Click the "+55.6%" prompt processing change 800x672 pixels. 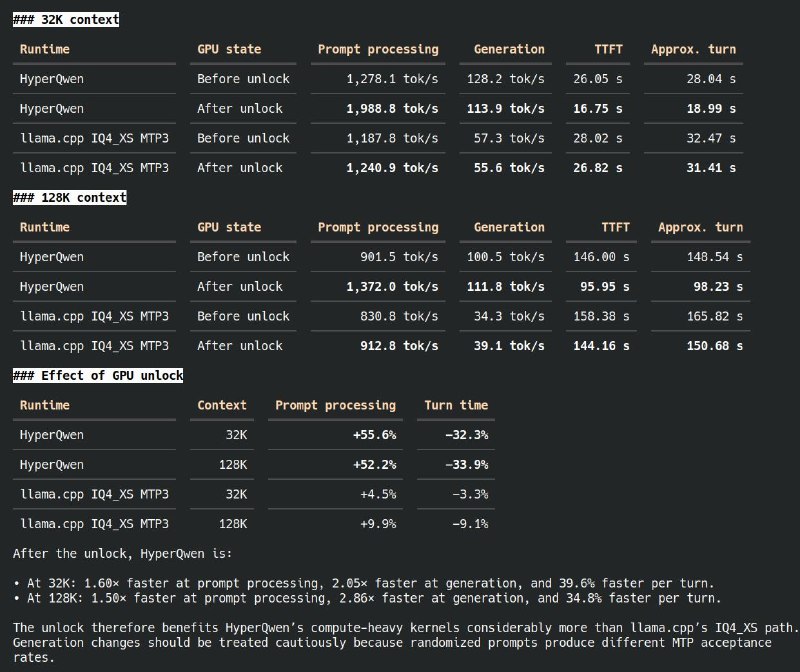pos(374,435)
